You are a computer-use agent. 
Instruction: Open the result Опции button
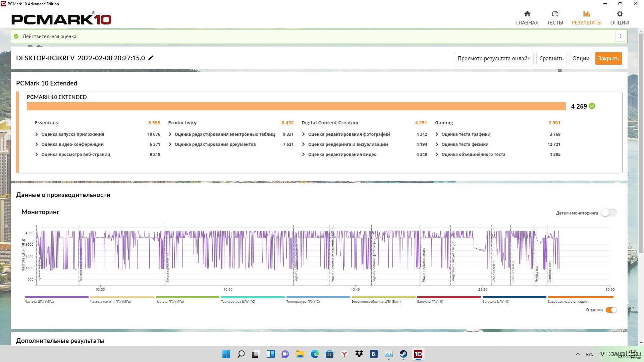(x=581, y=59)
